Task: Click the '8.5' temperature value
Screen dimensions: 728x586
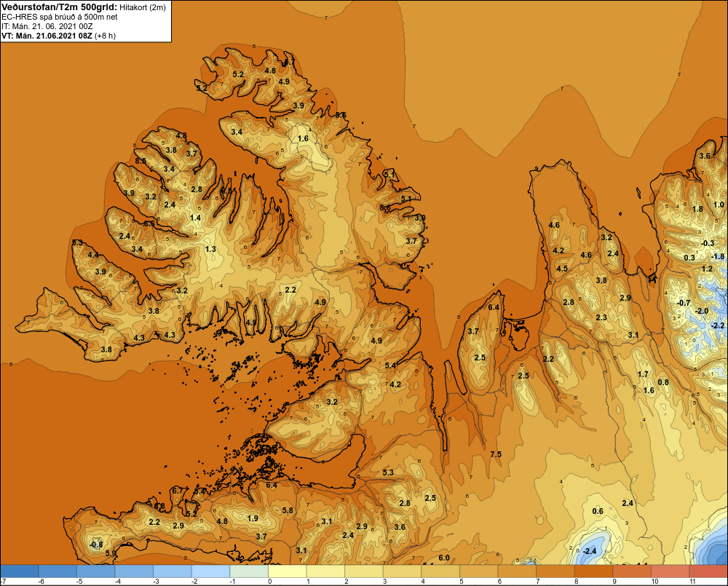Action: tap(141, 161)
